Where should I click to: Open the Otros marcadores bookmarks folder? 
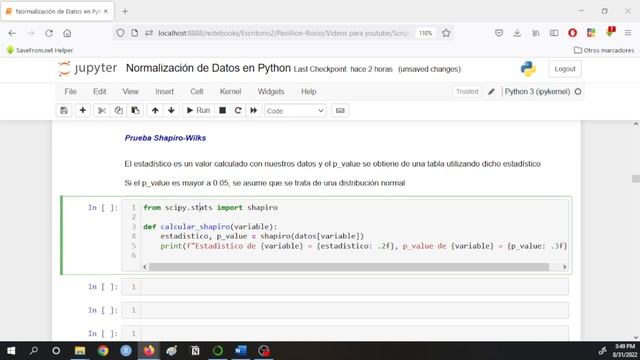(x=604, y=50)
